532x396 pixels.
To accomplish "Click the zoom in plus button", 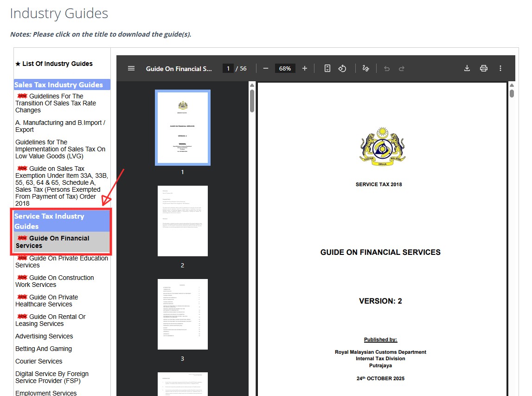I will click(305, 68).
